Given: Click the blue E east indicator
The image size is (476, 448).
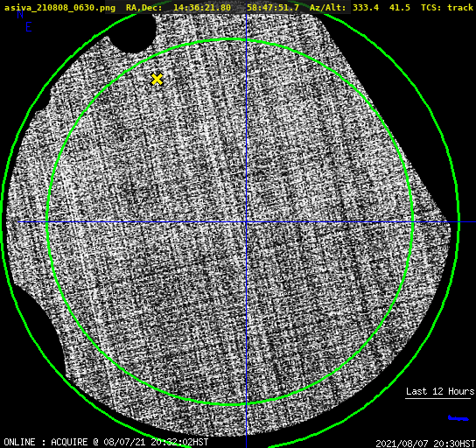Looking at the screenshot, I should click(x=29, y=27).
